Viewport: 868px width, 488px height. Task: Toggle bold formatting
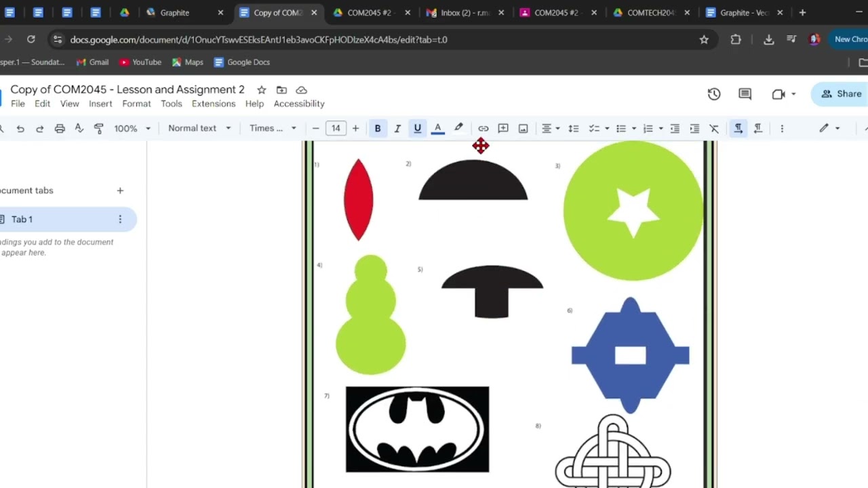click(378, 128)
